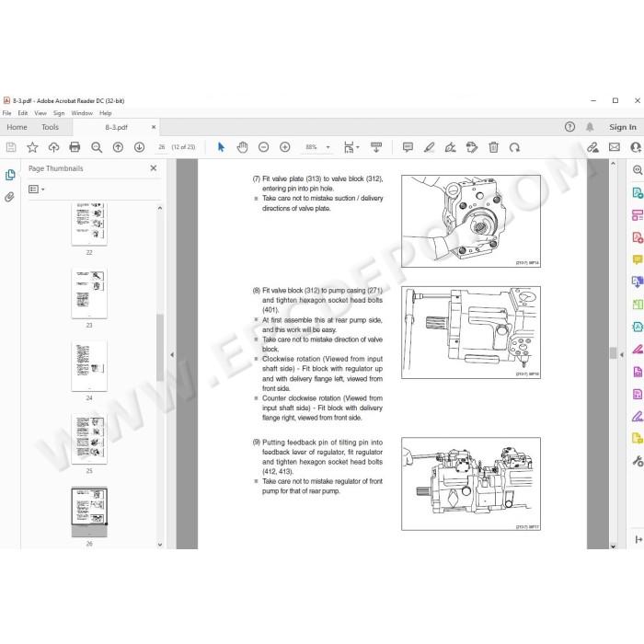Open the fit page options icon

[351, 147]
